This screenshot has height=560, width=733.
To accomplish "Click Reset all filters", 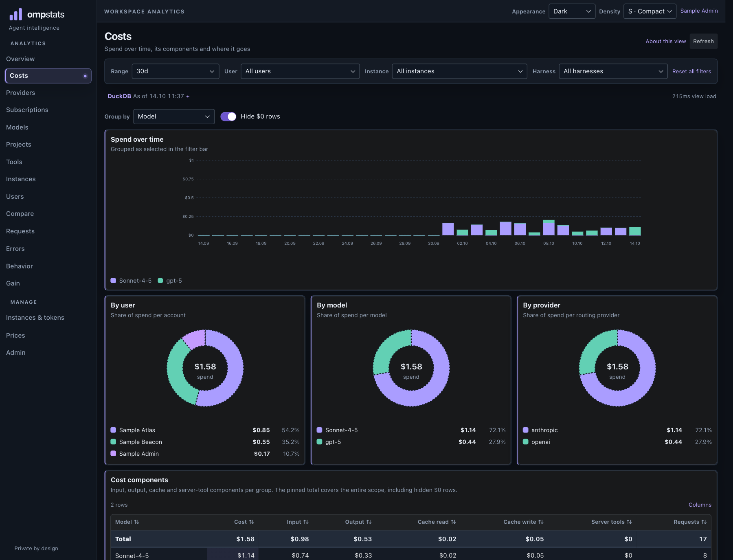I will pyautogui.click(x=691, y=71).
